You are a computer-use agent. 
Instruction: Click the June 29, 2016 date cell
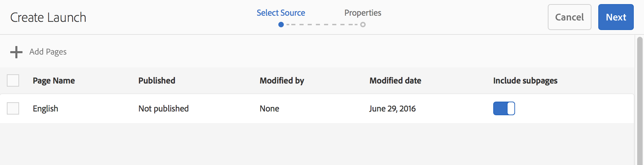[x=392, y=109]
